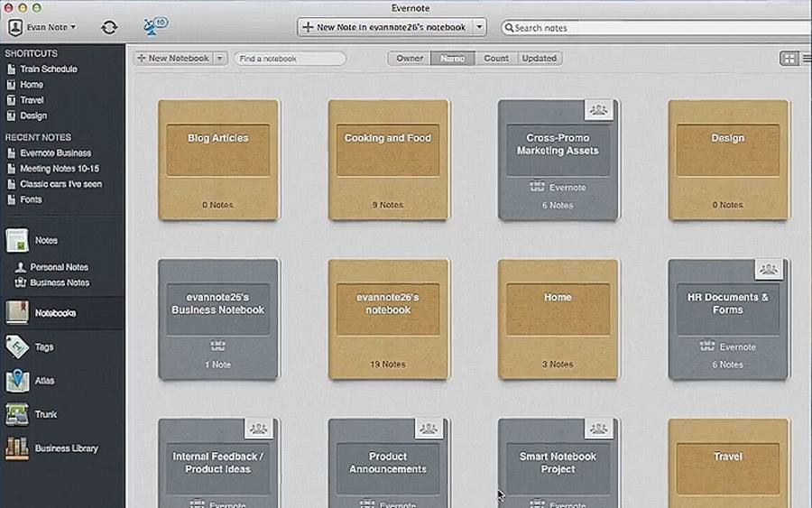
Task: Open the Home notebook card
Action: coord(558,319)
